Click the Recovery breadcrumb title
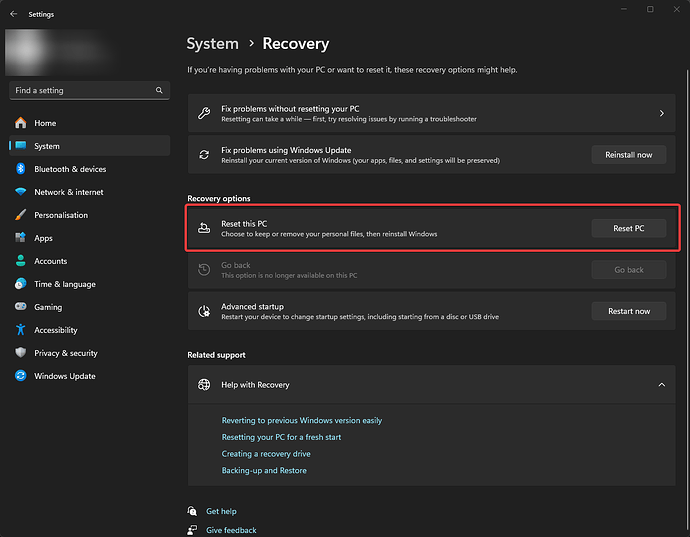Screen dimensions: 690x537 296,44
